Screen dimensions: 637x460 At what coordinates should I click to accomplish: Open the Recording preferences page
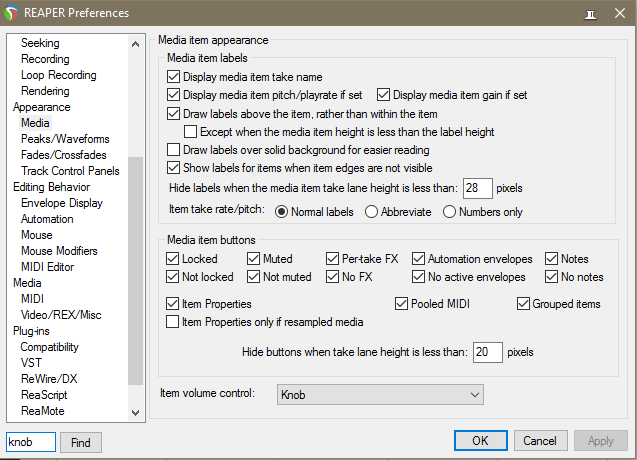(x=45, y=59)
